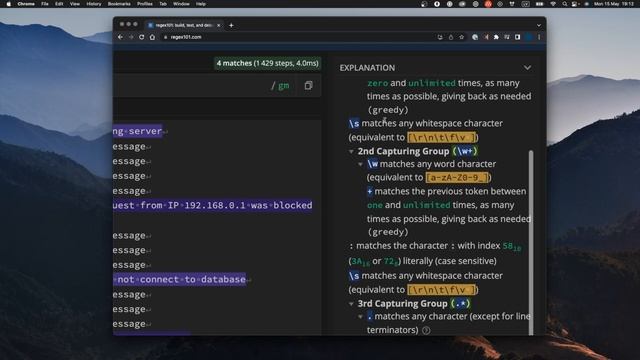Click highlighted match 'ng server'
Viewport: 640px width, 360px height.
(138, 131)
